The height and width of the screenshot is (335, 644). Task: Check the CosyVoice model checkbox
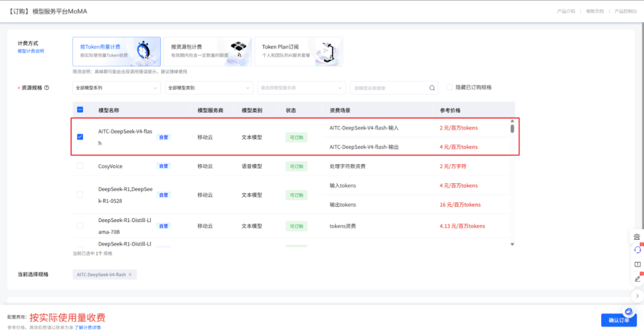pos(80,166)
